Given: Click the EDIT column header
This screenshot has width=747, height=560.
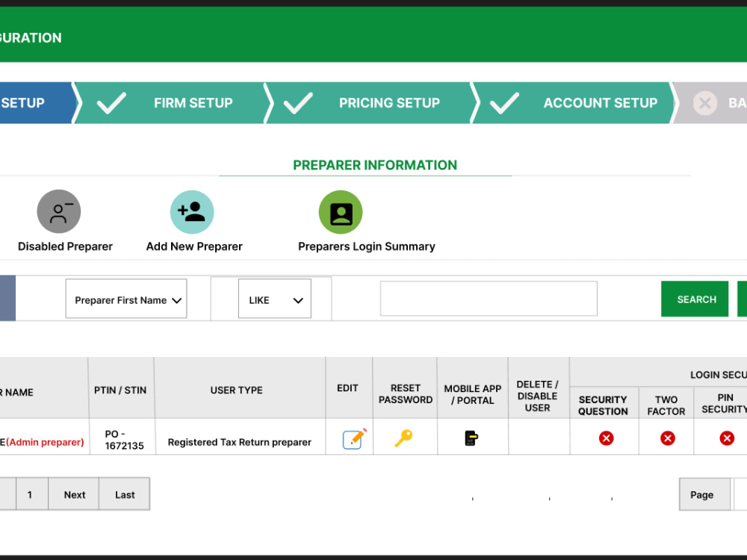Looking at the screenshot, I should pos(347,388).
